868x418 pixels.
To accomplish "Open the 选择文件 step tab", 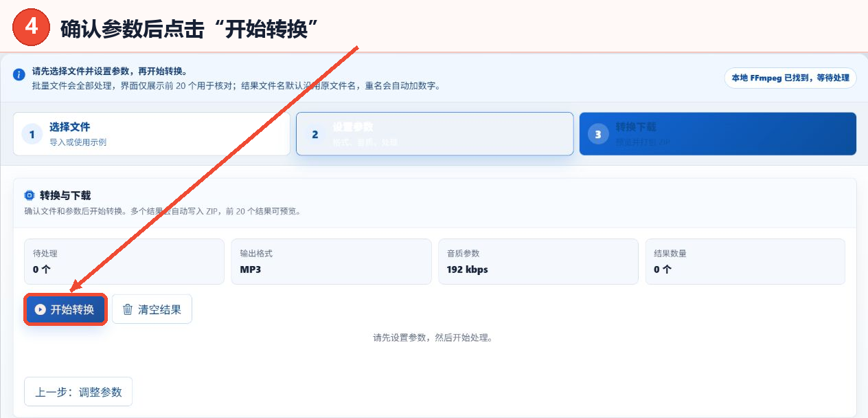I will tap(152, 134).
